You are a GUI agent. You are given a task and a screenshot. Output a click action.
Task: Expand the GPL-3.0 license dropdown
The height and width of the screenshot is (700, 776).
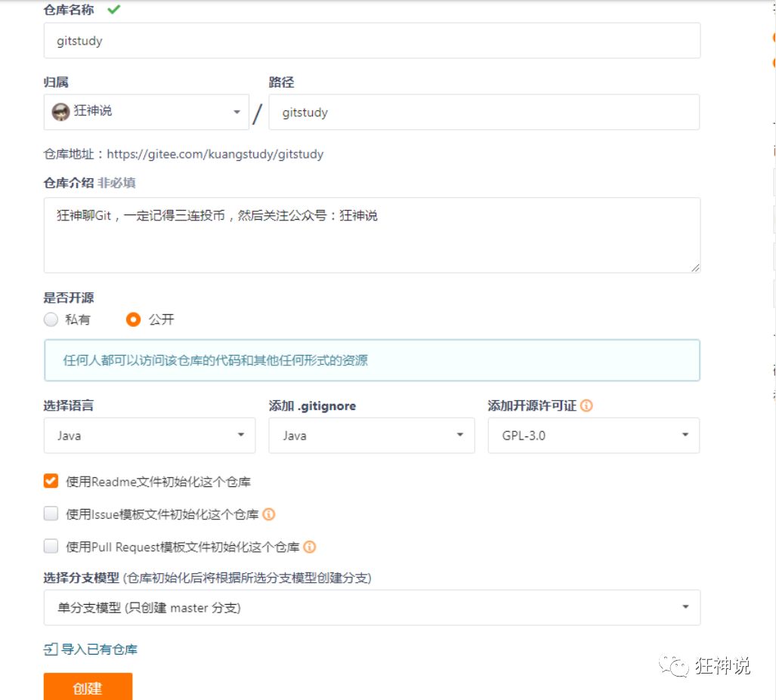click(592, 435)
